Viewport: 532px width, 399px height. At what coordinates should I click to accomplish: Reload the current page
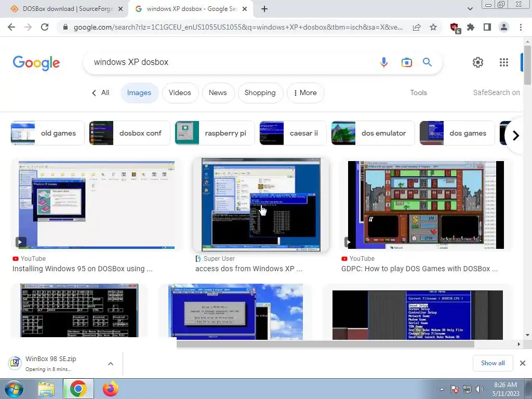45,27
